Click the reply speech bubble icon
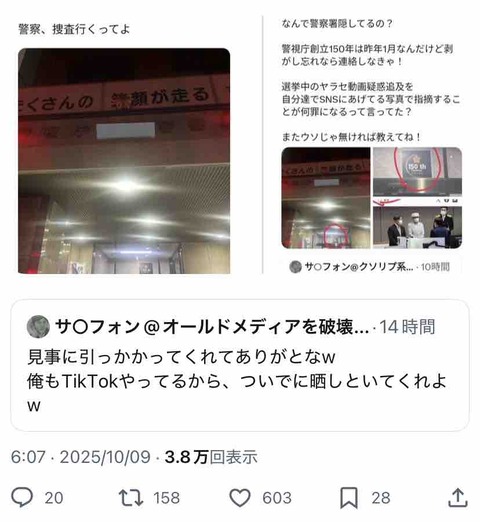This screenshot has height=522, width=480. 22,497
